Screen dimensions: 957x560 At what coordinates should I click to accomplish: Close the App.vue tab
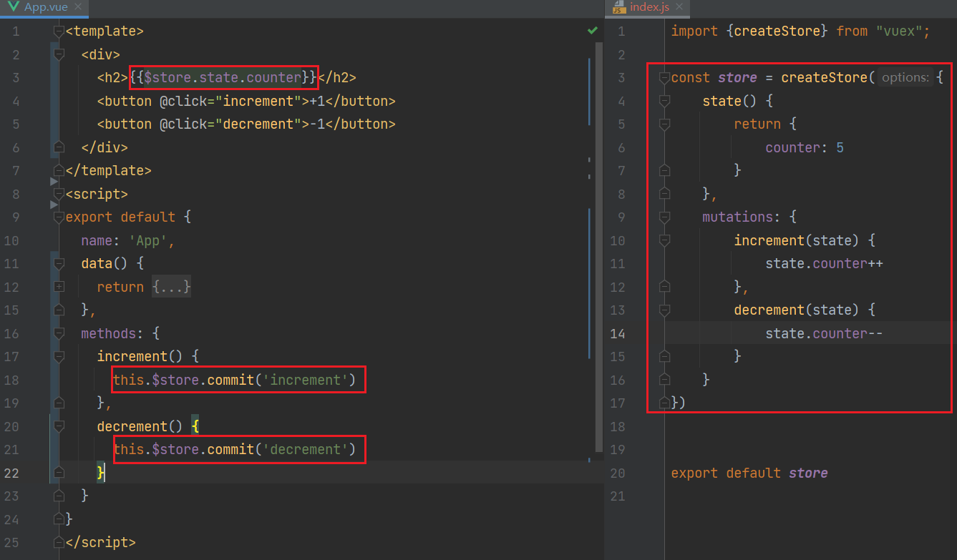click(x=78, y=7)
